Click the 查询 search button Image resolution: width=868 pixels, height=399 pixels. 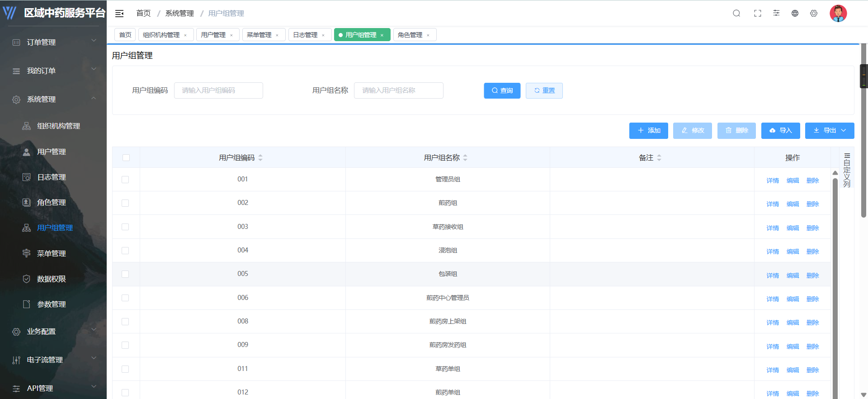pos(502,90)
